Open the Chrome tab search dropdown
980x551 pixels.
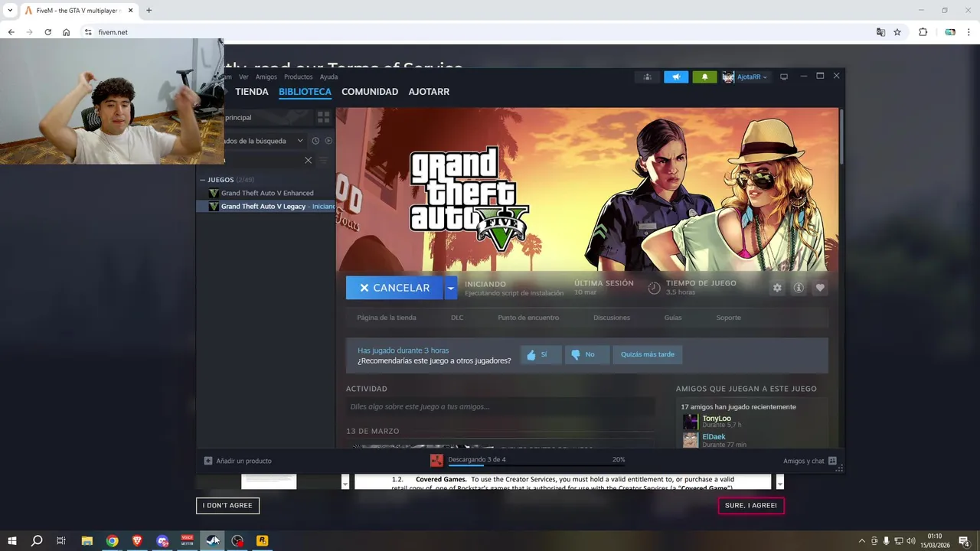(10, 11)
